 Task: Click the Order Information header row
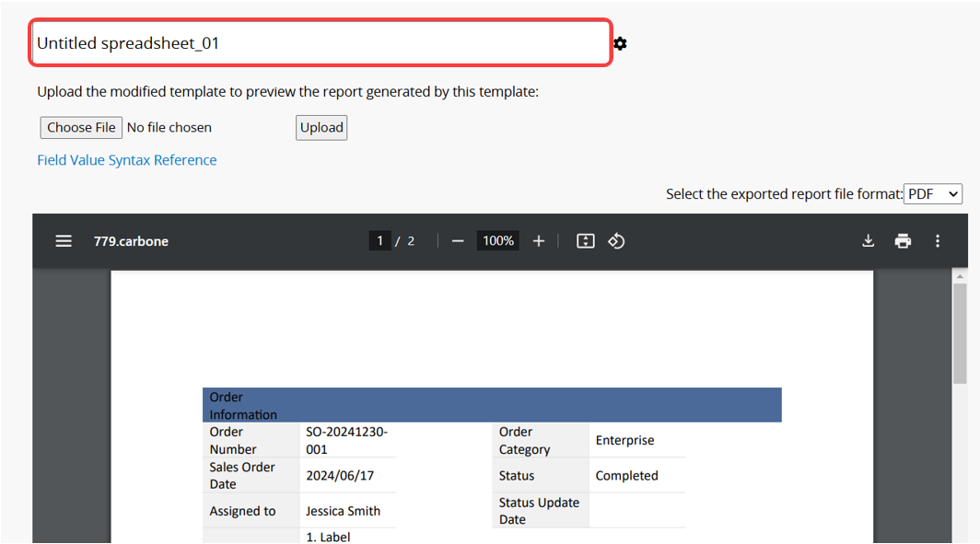(492, 405)
